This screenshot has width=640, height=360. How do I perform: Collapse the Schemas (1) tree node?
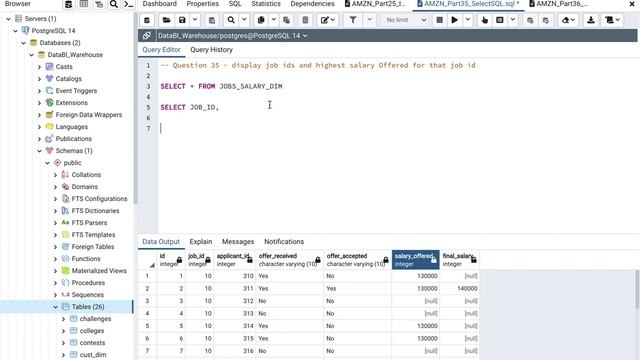coord(40,151)
